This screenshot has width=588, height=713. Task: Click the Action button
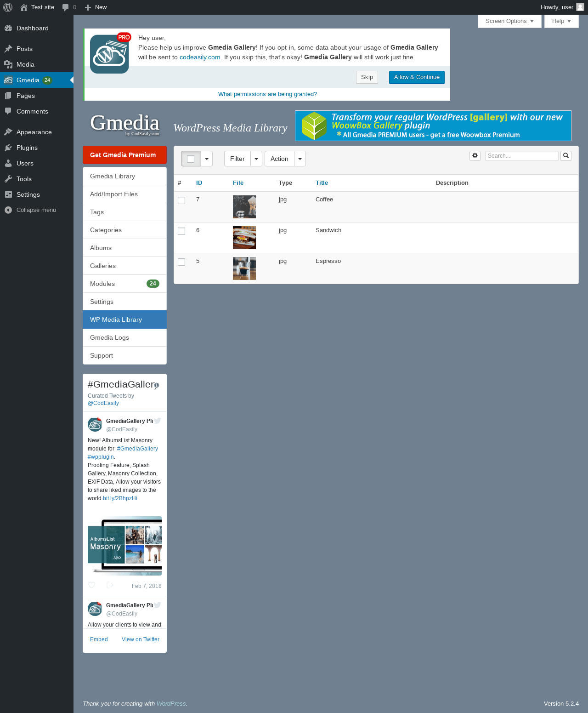pyautogui.click(x=279, y=159)
